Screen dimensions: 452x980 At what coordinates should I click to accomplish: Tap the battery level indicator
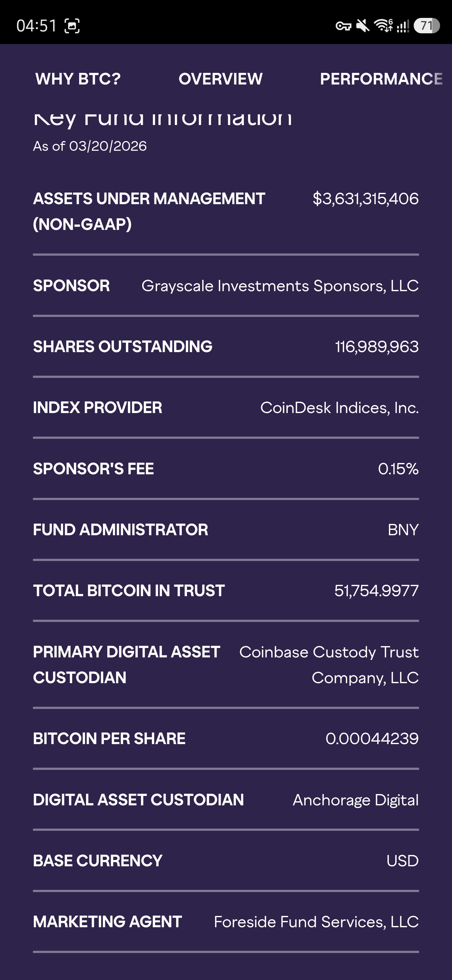coord(427,26)
